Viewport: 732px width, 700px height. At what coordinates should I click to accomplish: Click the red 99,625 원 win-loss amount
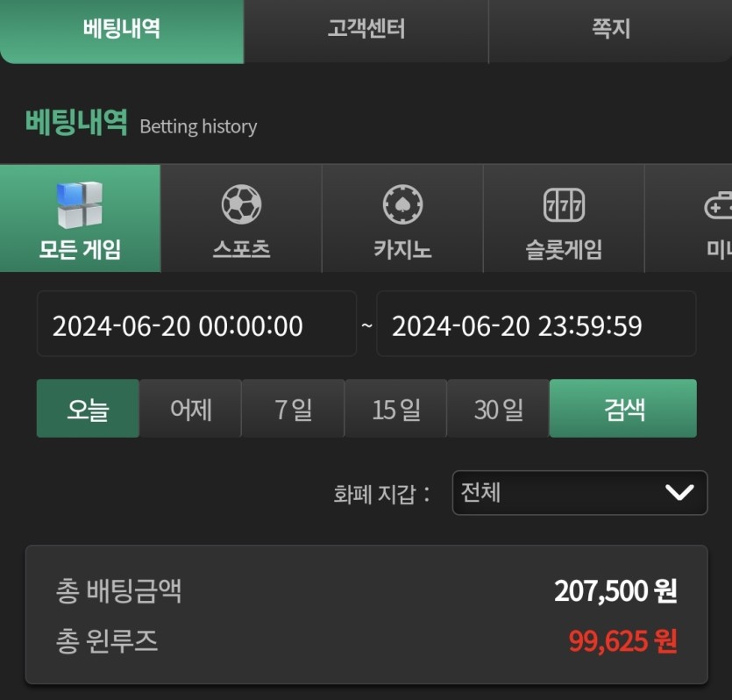click(622, 641)
